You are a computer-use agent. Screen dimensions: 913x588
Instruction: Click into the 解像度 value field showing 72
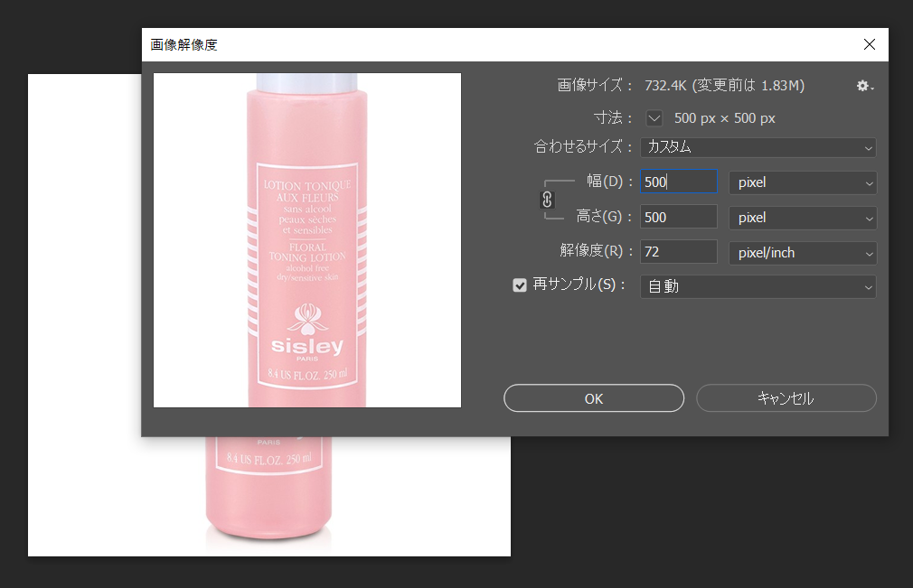(x=678, y=253)
